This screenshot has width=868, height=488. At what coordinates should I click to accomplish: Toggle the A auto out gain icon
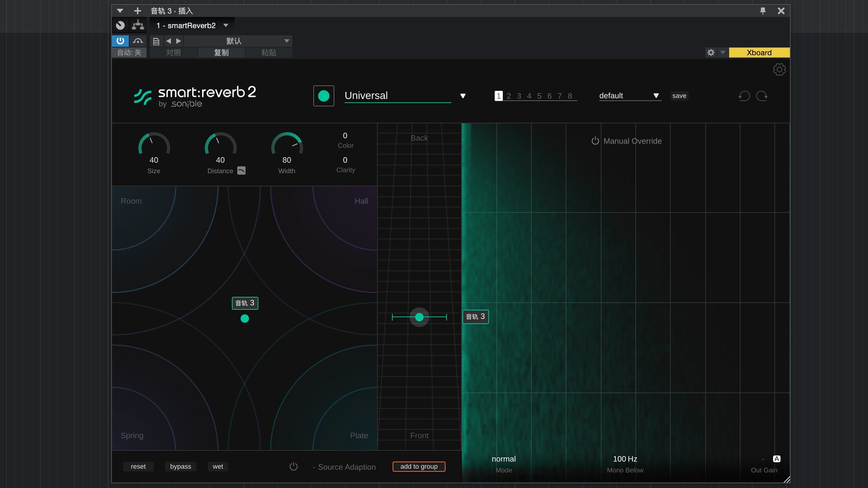(777, 459)
